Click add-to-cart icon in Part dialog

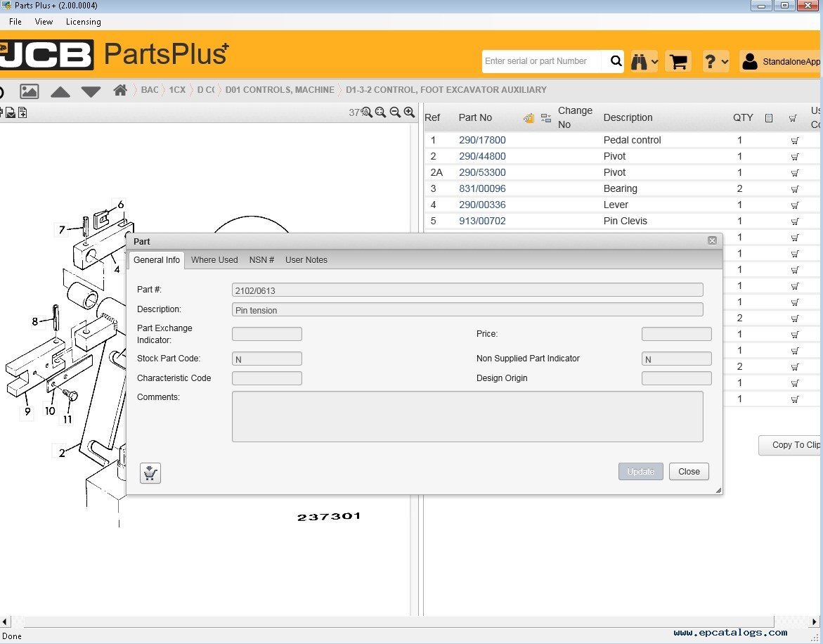click(150, 473)
